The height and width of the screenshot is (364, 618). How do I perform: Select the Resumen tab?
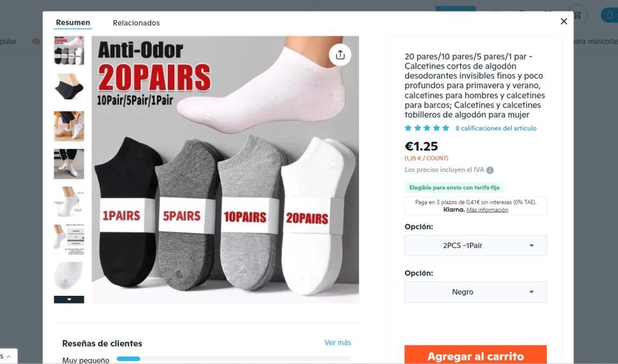(x=73, y=22)
